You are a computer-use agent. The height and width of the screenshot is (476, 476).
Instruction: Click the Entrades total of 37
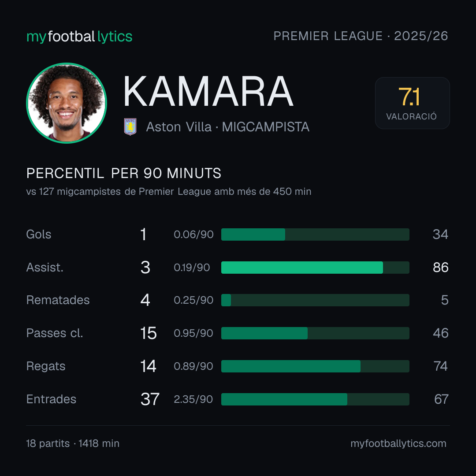pyautogui.click(x=150, y=399)
